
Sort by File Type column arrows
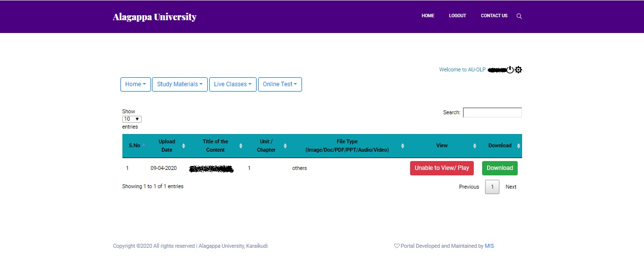tap(403, 146)
